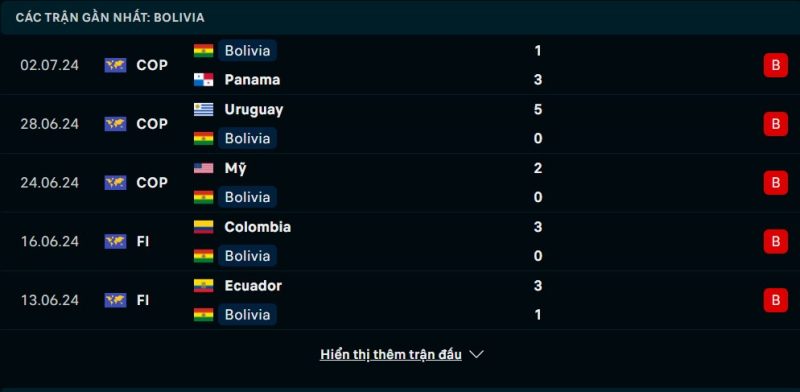Open 'Hiển thị thêm trận đấu' link
The image size is (800, 392).
pyautogui.click(x=391, y=354)
